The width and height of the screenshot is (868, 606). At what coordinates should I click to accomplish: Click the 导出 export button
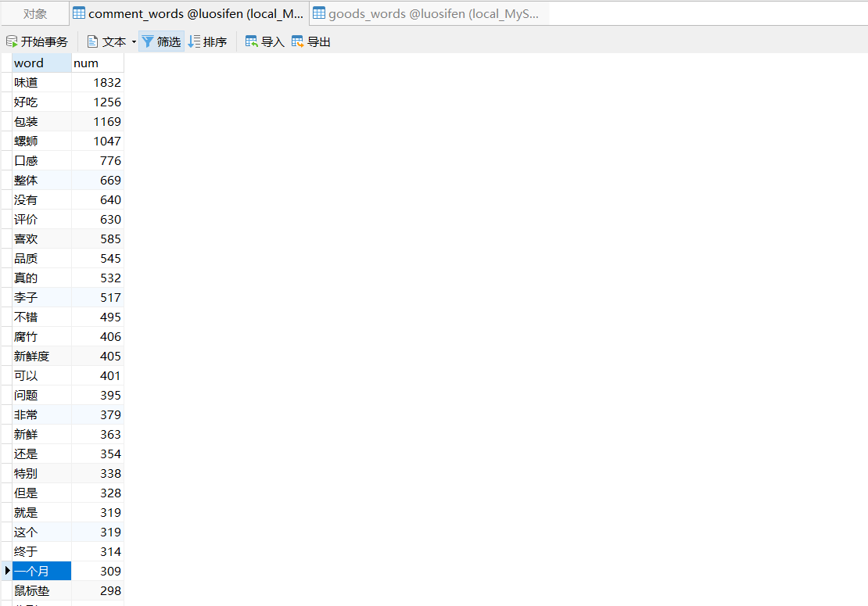click(x=310, y=41)
